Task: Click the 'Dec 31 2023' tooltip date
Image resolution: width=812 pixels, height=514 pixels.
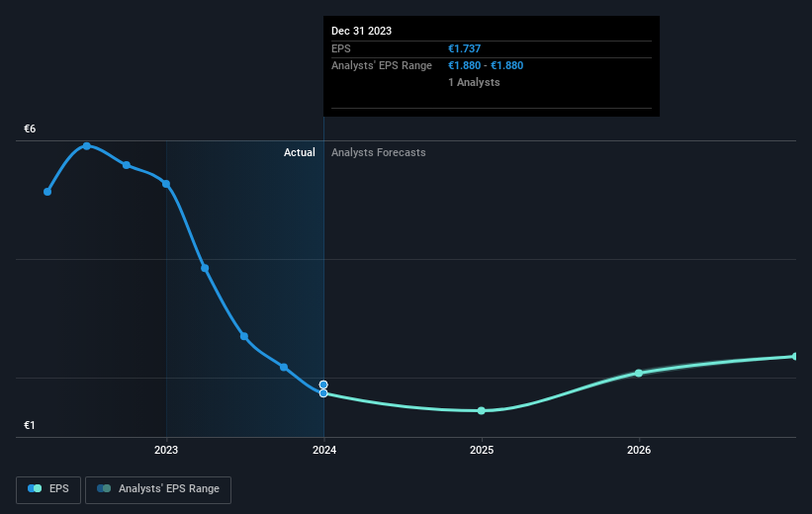Action: click(x=361, y=31)
